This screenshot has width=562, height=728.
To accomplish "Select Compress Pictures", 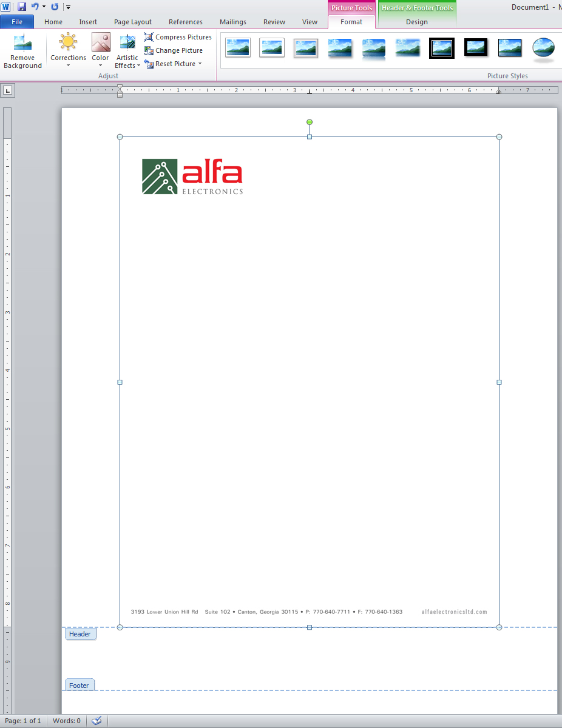I will pyautogui.click(x=178, y=37).
